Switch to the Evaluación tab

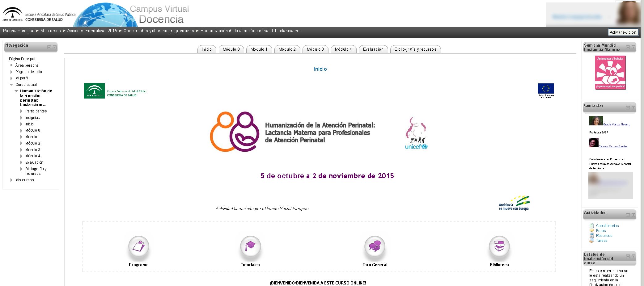click(x=373, y=49)
